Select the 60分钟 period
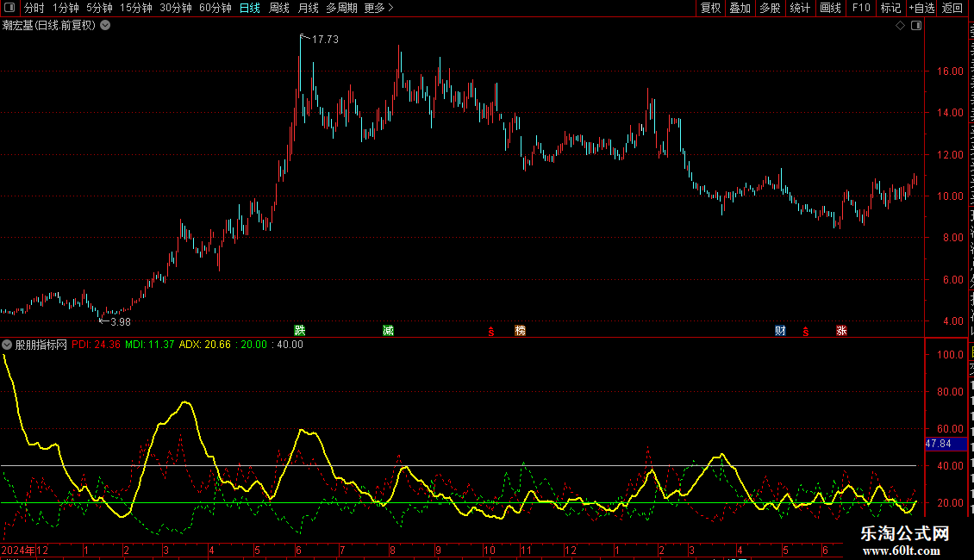974x560 pixels. coord(215,8)
